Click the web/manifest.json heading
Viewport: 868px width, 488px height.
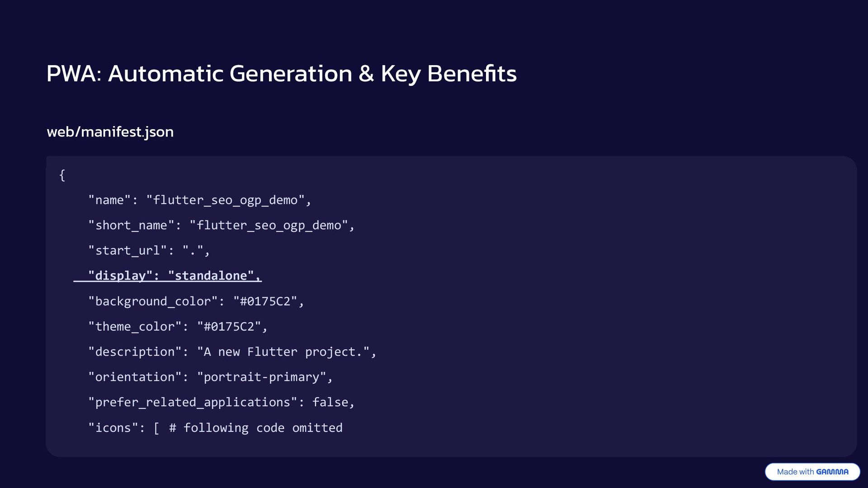point(110,132)
